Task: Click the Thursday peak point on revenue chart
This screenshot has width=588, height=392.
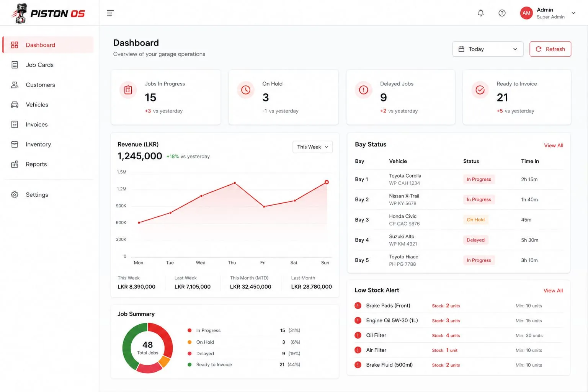Action: click(x=235, y=183)
